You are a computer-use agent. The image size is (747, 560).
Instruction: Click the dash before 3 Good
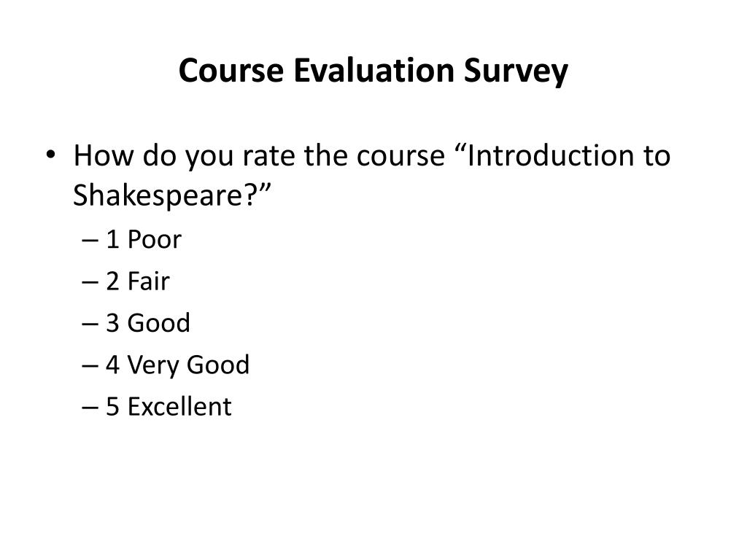point(90,324)
